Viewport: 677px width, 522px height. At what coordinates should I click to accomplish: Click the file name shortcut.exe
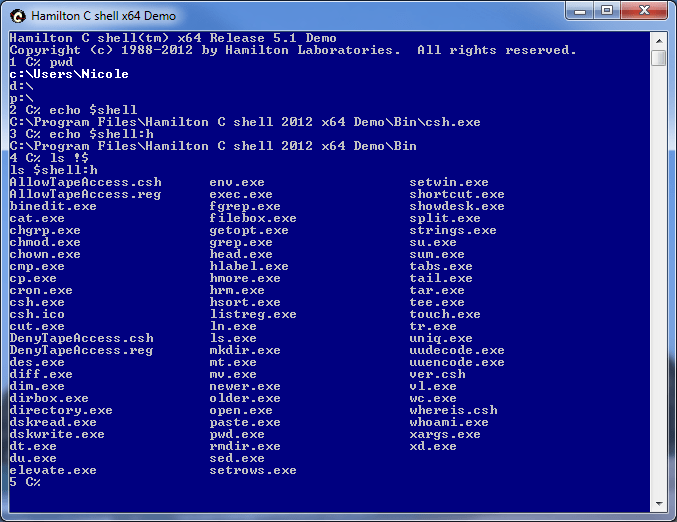pos(457,195)
